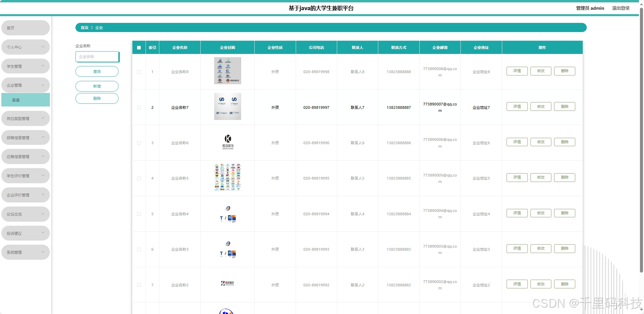Image resolution: width=644 pixels, height=314 pixels.
Task: View 详情 for 企业名称5
Action: 517,178
